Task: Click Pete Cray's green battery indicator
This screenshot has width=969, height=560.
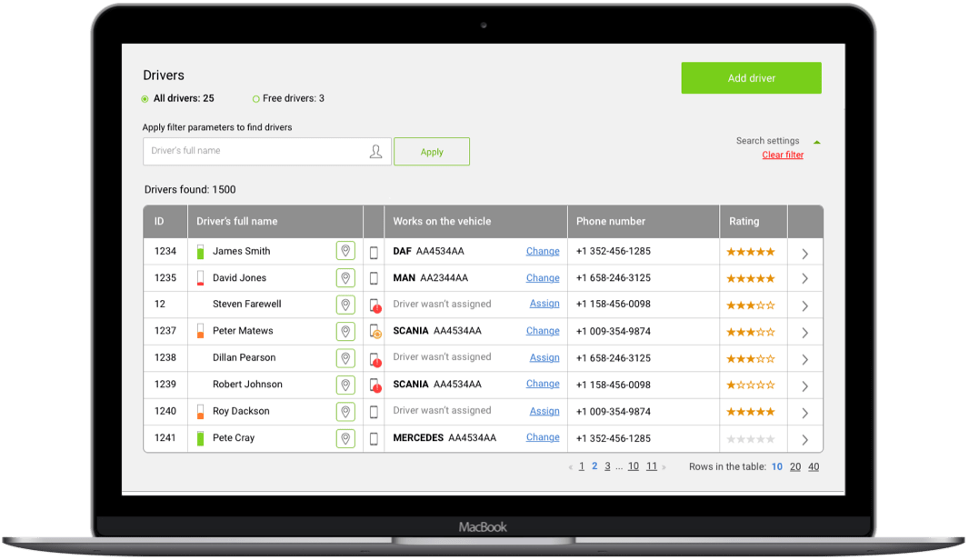Action: pyautogui.click(x=200, y=438)
